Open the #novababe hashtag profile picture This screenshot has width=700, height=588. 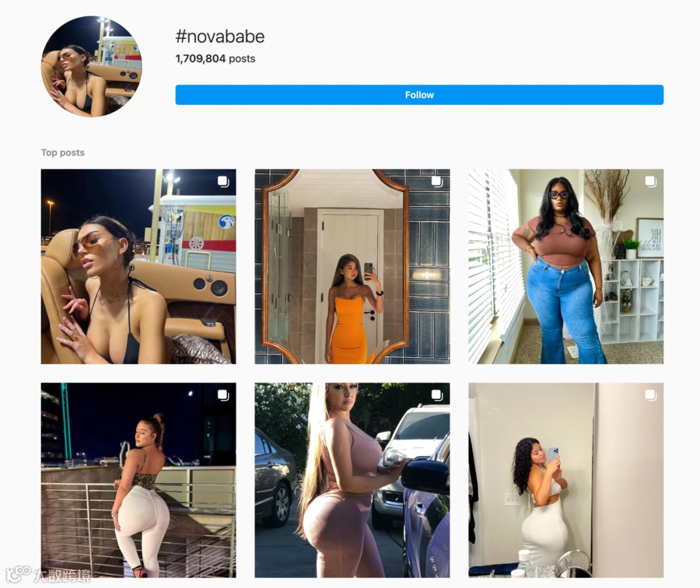click(x=91, y=66)
